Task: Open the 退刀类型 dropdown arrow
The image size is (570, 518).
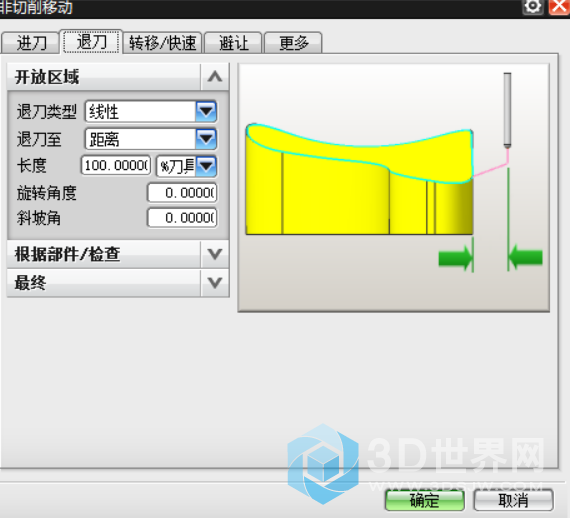Action: tap(206, 111)
